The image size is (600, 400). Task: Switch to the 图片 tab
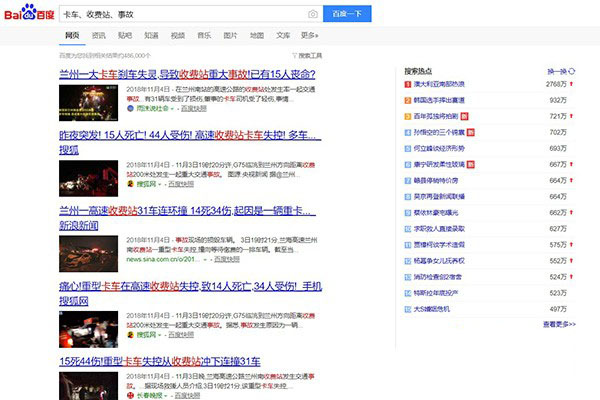[230, 35]
